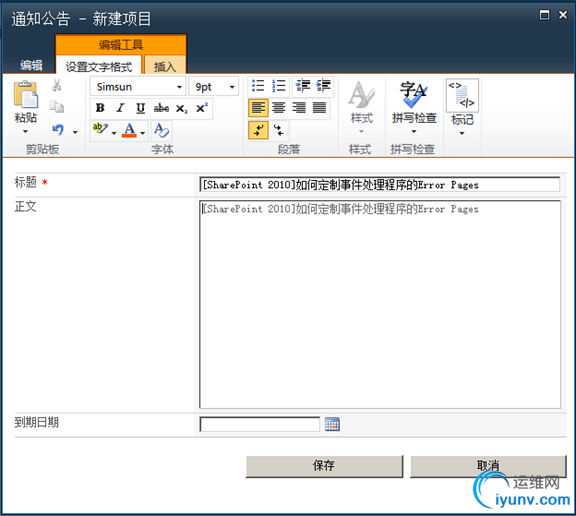Screen dimensions: 576x516
Task: Expand the Styles dropdown arrow
Action: 361,131
